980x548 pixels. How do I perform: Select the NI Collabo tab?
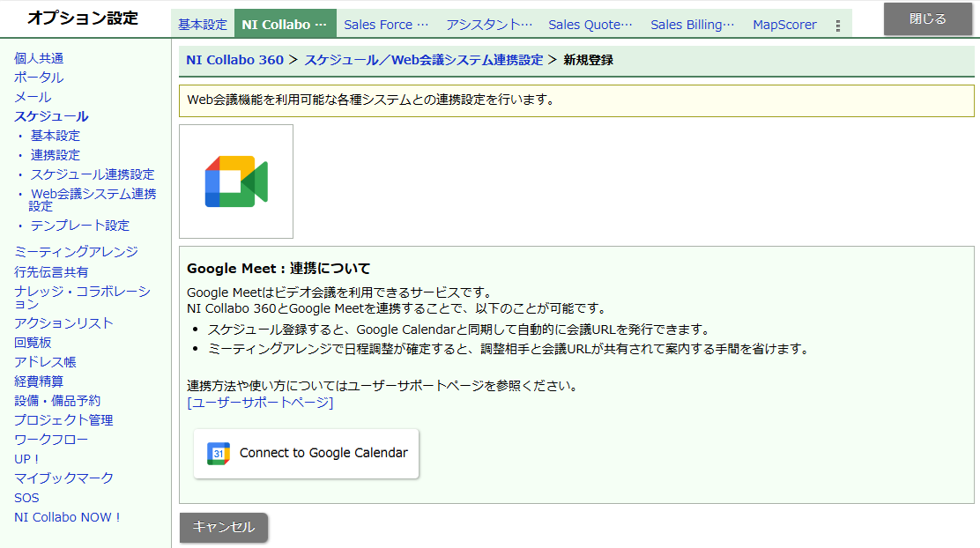(285, 25)
